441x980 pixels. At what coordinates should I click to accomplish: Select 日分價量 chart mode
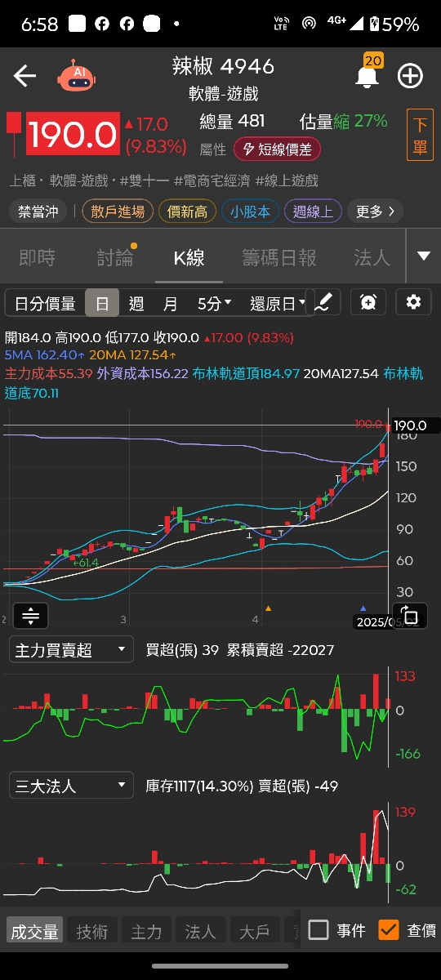click(45, 304)
